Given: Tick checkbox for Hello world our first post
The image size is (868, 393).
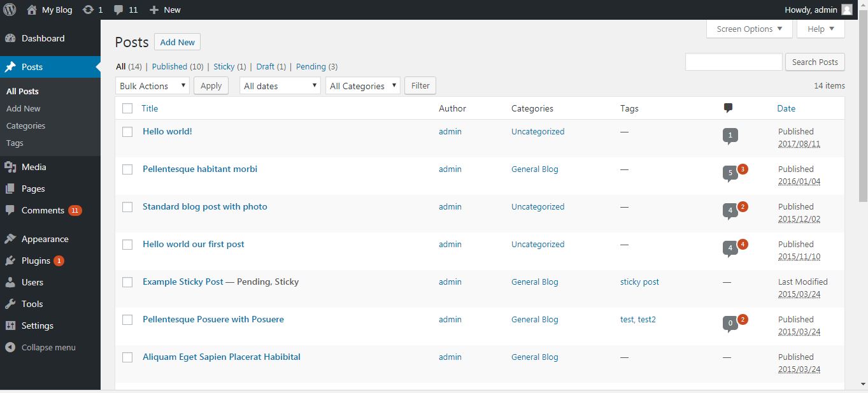Looking at the screenshot, I should (127, 245).
